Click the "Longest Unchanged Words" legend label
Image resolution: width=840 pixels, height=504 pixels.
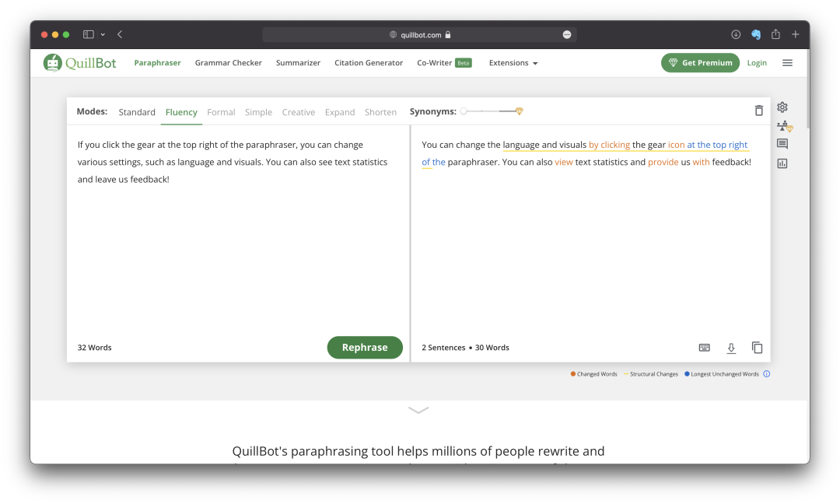(x=725, y=374)
